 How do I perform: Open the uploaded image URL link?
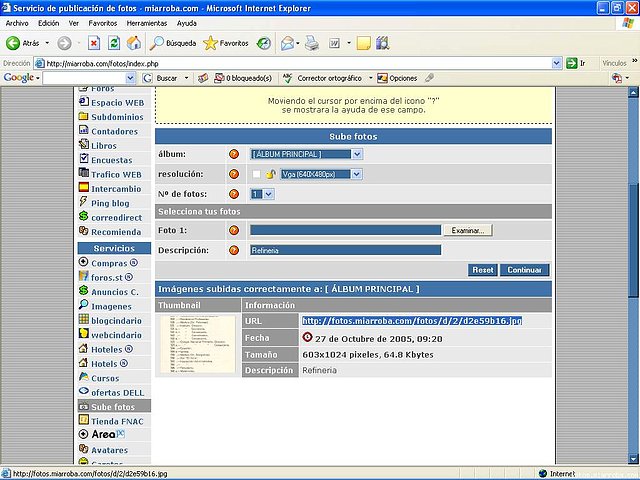[x=412, y=321]
